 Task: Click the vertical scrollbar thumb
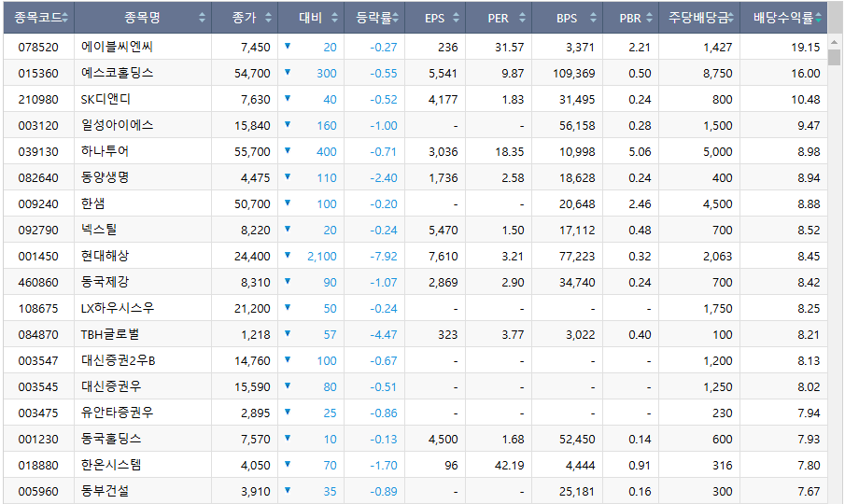pos(834,57)
